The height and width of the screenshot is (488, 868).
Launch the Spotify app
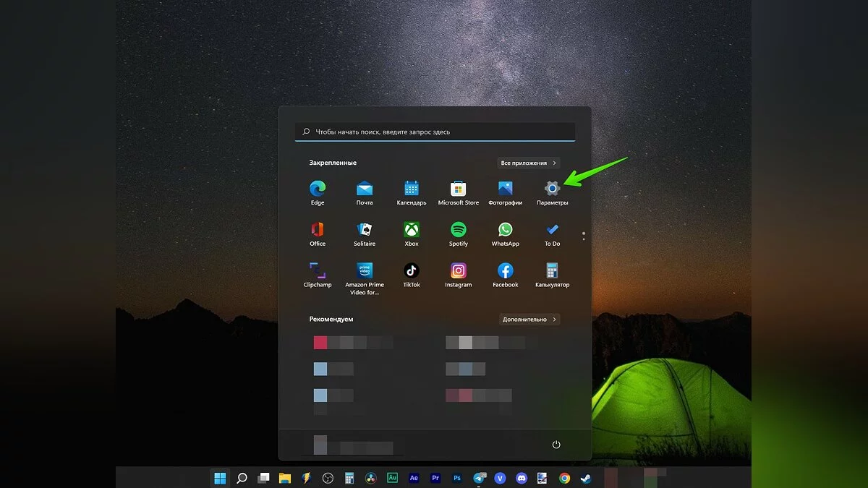click(x=458, y=231)
